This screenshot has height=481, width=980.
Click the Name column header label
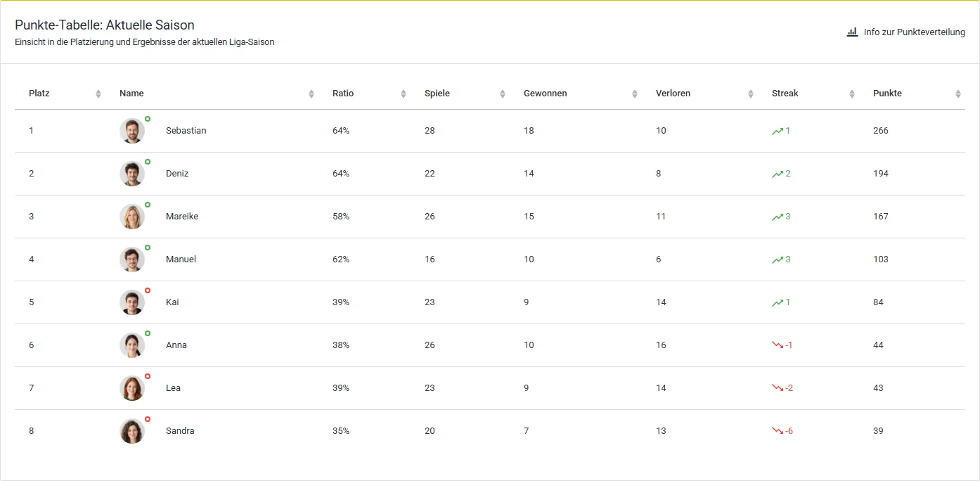click(131, 94)
